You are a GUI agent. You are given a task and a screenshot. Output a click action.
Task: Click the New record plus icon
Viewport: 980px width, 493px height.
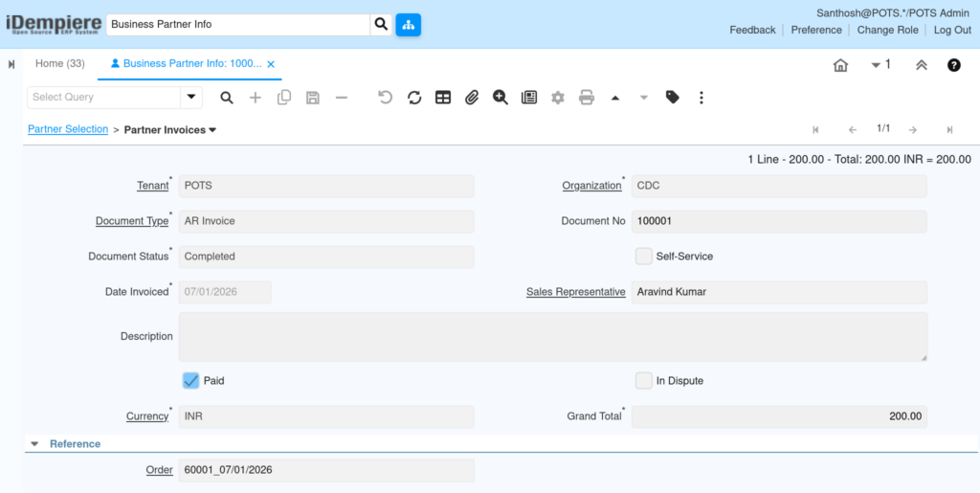point(256,98)
